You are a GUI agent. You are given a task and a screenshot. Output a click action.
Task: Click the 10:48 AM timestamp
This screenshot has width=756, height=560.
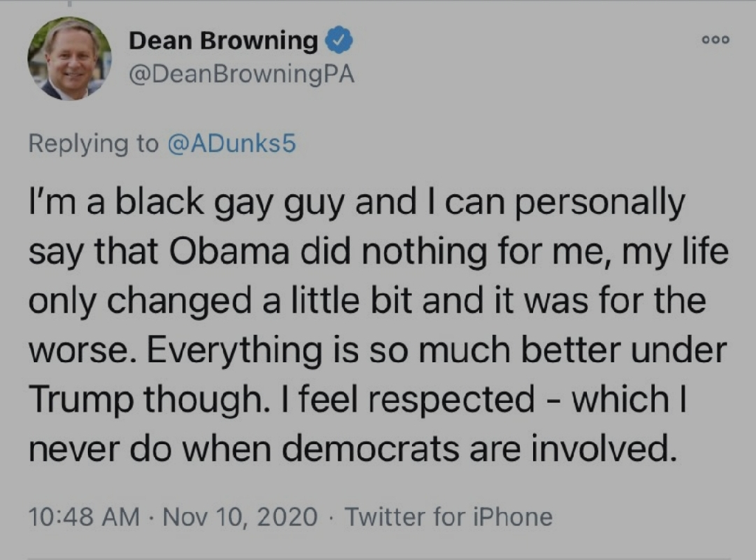click(x=84, y=516)
